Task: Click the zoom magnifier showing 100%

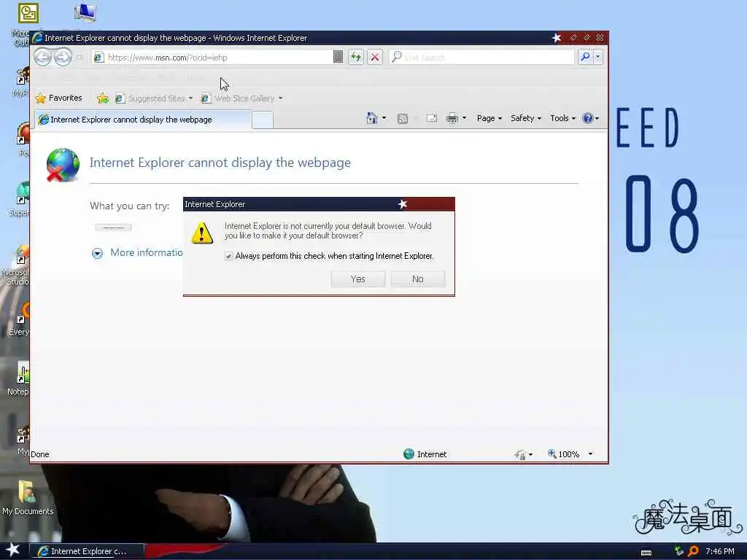Action: pyautogui.click(x=551, y=454)
